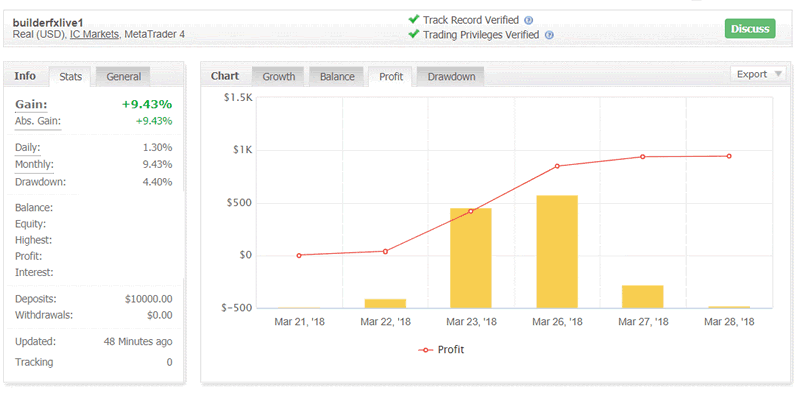The width and height of the screenshot is (800, 407).
Task: Switch to the Stats tab
Action: 71,76
